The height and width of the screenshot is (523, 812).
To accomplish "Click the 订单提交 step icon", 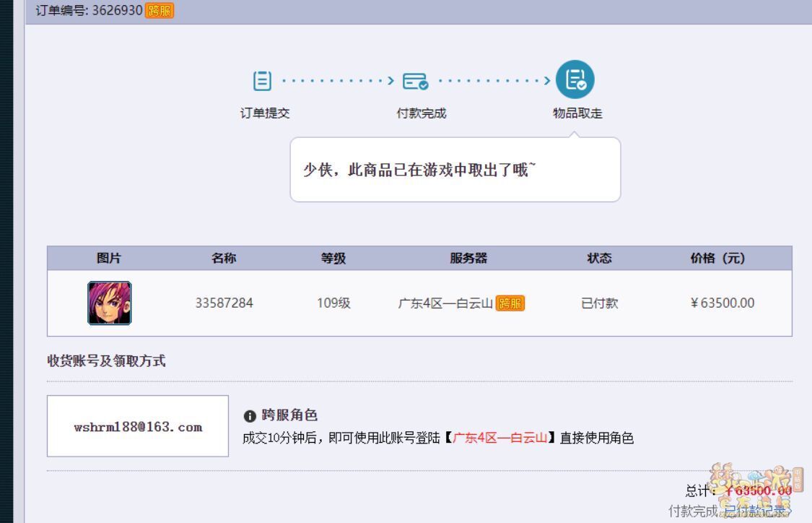I will pos(263,80).
